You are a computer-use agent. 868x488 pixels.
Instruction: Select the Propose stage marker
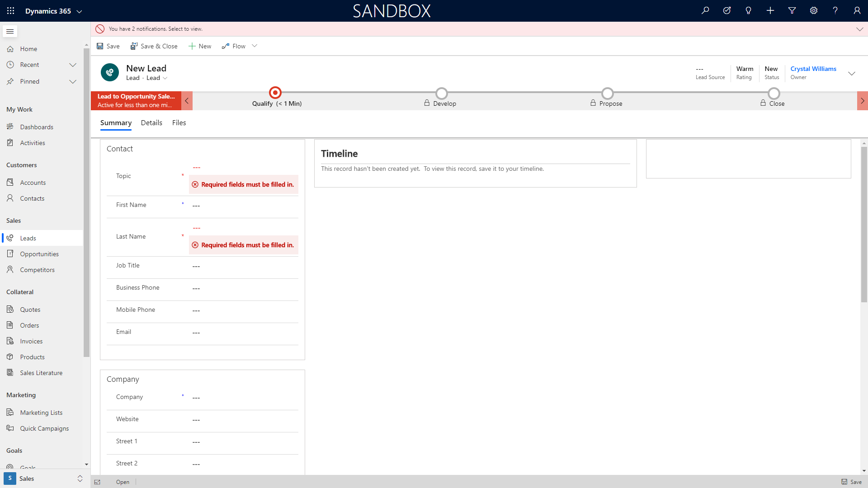tap(608, 94)
